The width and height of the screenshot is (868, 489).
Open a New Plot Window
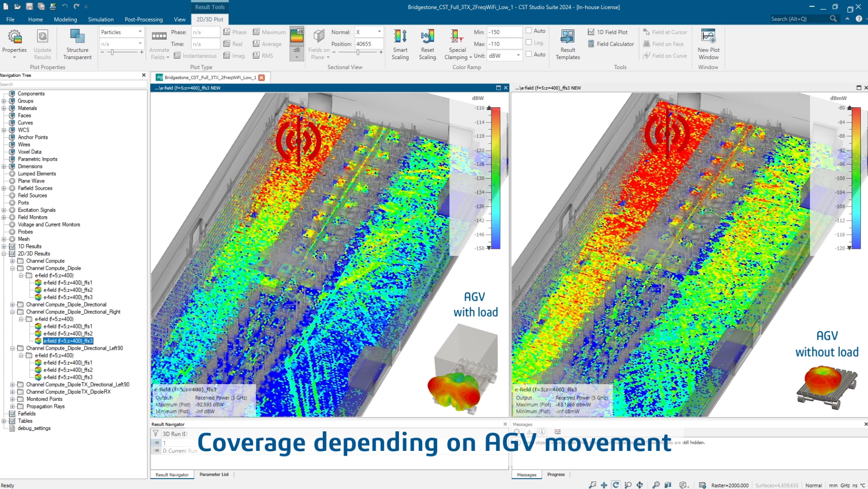[x=708, y=44]
